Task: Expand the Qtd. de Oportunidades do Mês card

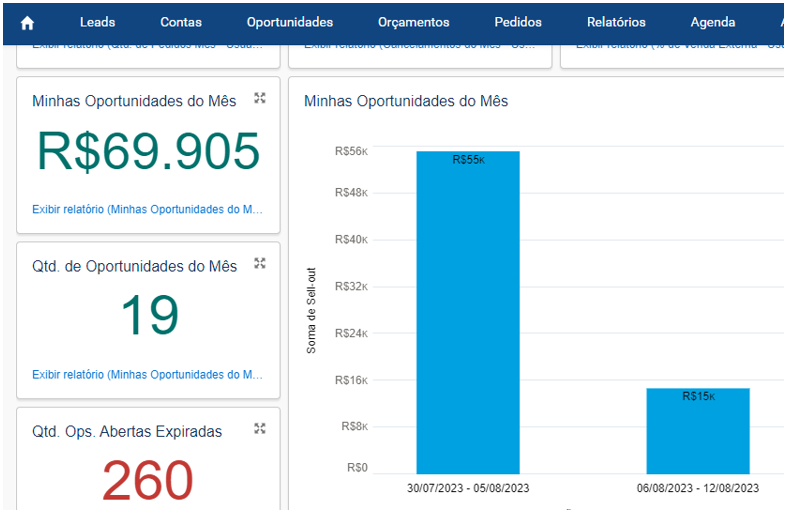Action: pyautogui.click(x=260, y=263)
